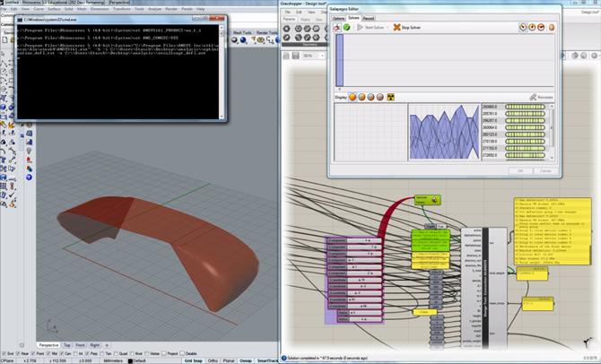This screenshot has height=364, width=601.
Task: Click the genome list scroll-down arrow
Action: (x=552, y=158)
